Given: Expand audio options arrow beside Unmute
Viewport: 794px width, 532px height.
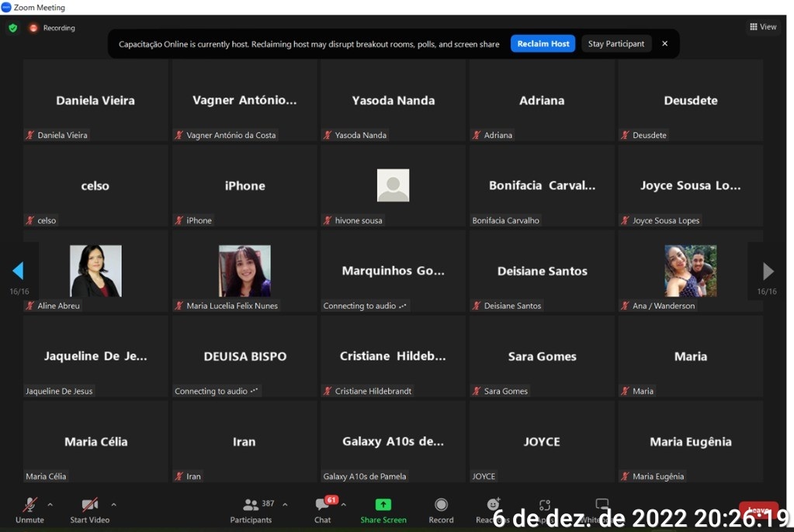Looking at the screenshot, I should (50, 504).
